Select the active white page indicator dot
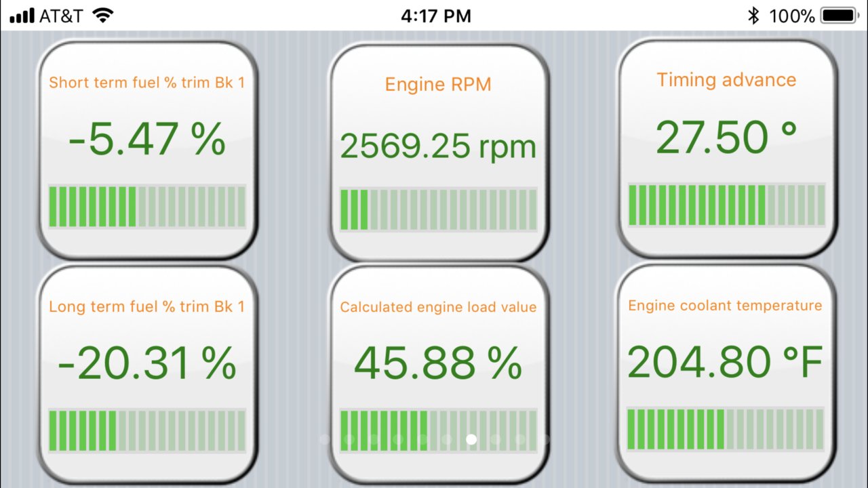The height and width of the screenshot is (488, 868). pos(471,439)
